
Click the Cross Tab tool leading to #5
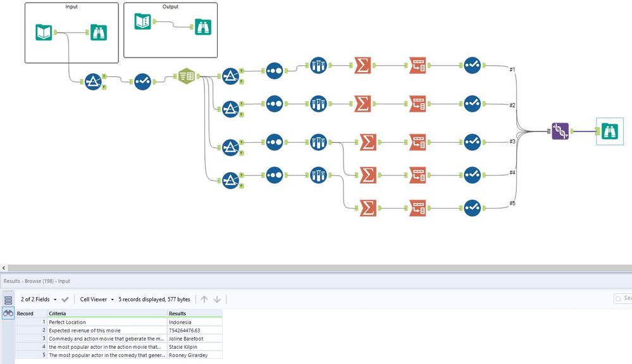point(418,208)
